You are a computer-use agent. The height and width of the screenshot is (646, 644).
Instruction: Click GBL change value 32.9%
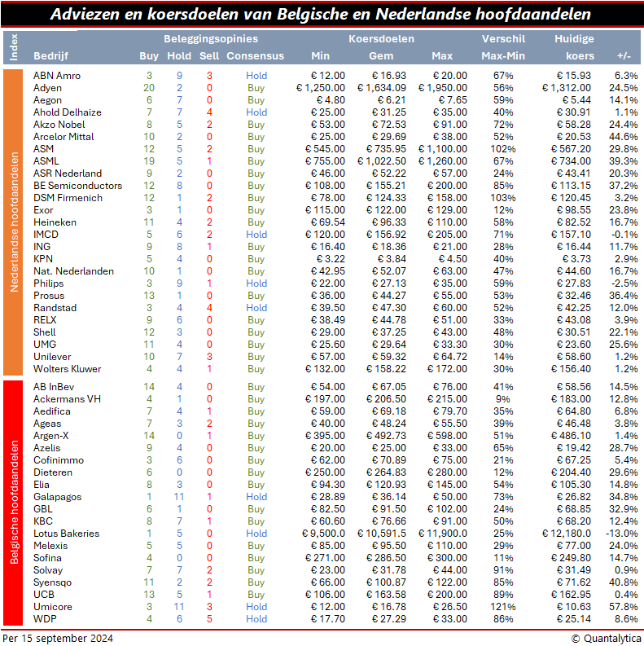pos(624,509)
